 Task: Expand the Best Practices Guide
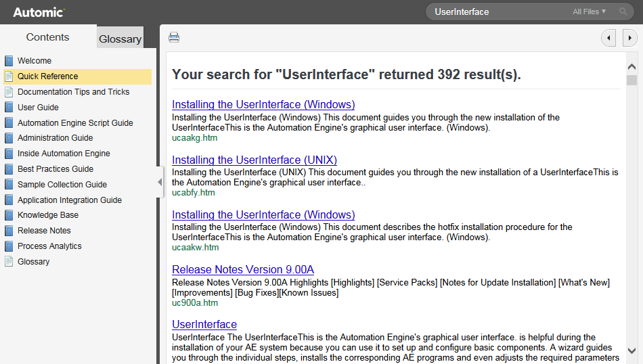pos(56,169)
